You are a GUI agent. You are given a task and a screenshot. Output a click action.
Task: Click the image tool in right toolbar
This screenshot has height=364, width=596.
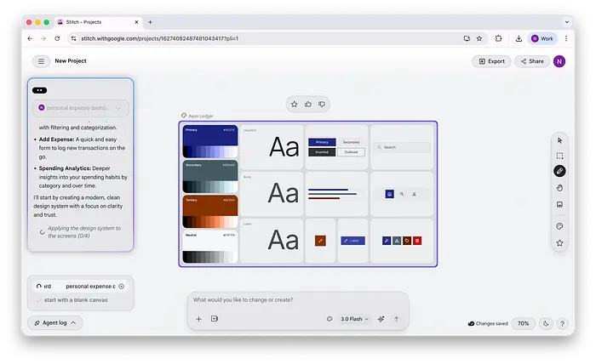coord(559,205)
